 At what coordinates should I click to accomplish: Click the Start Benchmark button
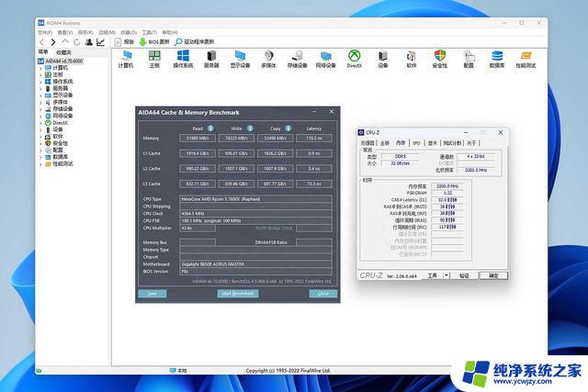tap(238, 294)
